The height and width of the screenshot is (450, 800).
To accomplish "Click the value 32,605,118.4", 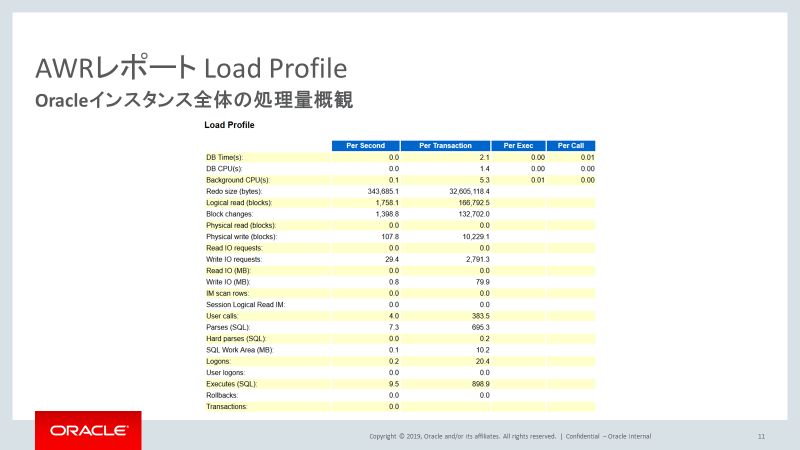I will [469, 191].
